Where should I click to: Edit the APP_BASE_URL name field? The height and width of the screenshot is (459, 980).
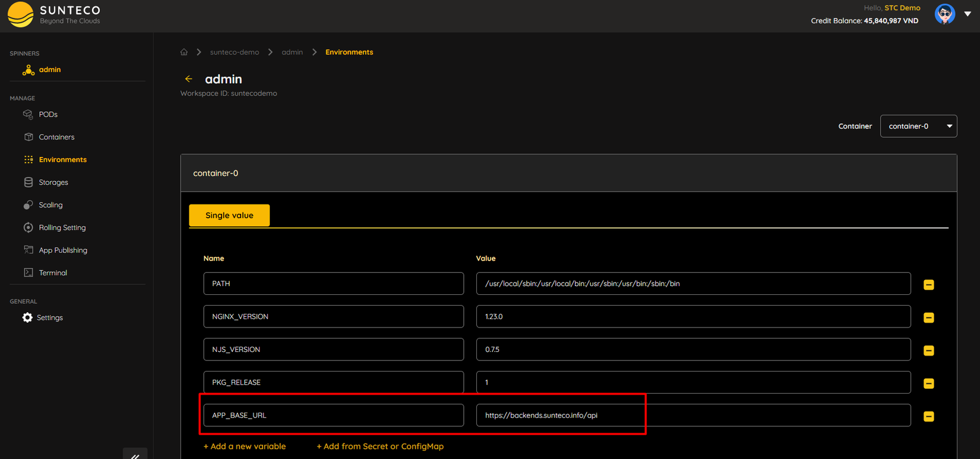tap(333, 415)
